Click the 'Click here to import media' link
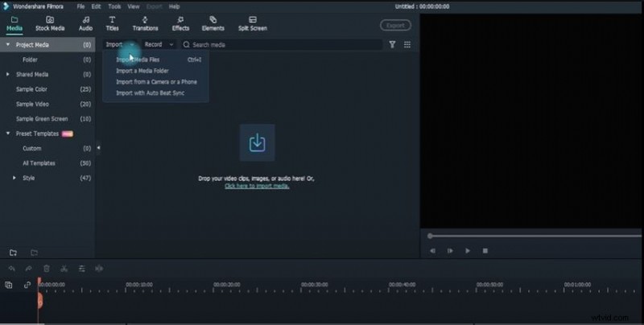 coord(257,186)
